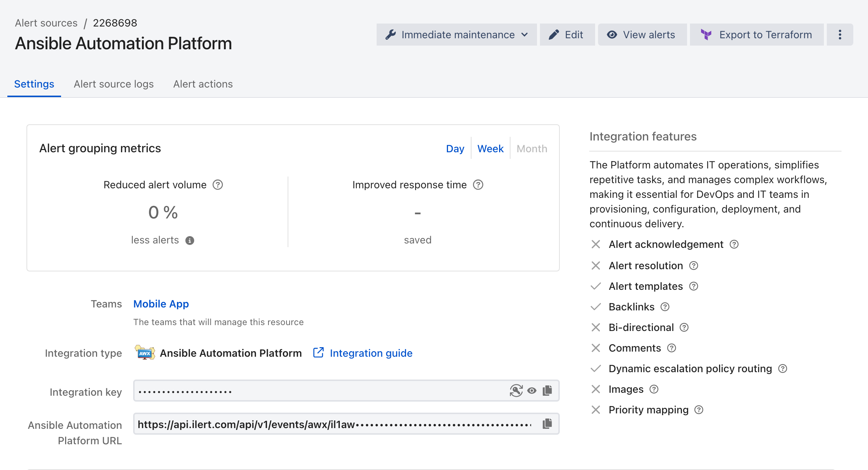
Task: Copy the Ansible Automation Platform URL
Action: [x=548, y=424]
